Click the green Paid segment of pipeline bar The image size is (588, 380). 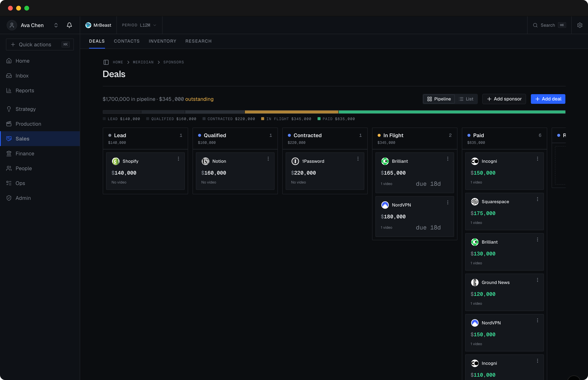coord(452,112)
